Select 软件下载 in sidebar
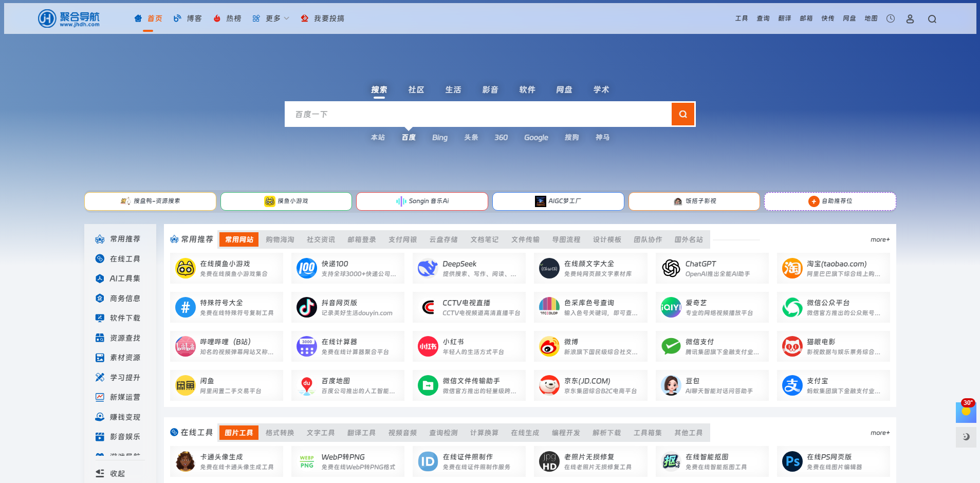This screenshot has width=980, height=483. pyautogui.click(x=118, y=318)
